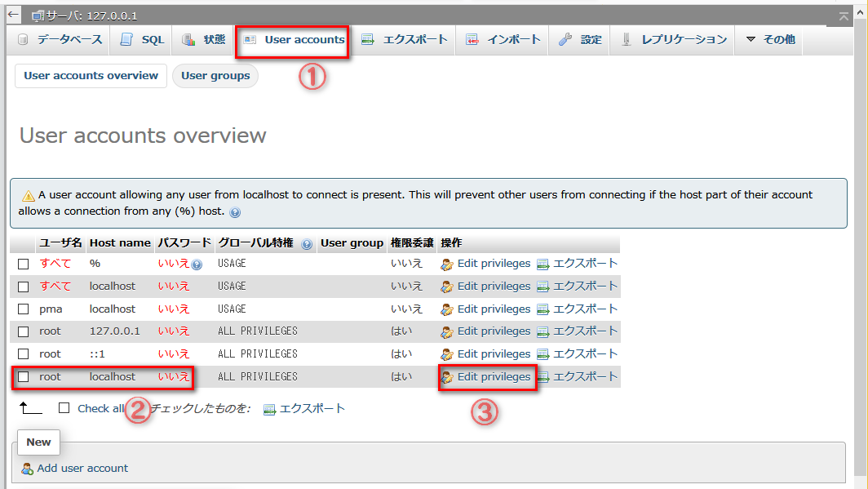Click the Add user account icon
This screenshot has width=868, height=489.
[x=28, y=469]
